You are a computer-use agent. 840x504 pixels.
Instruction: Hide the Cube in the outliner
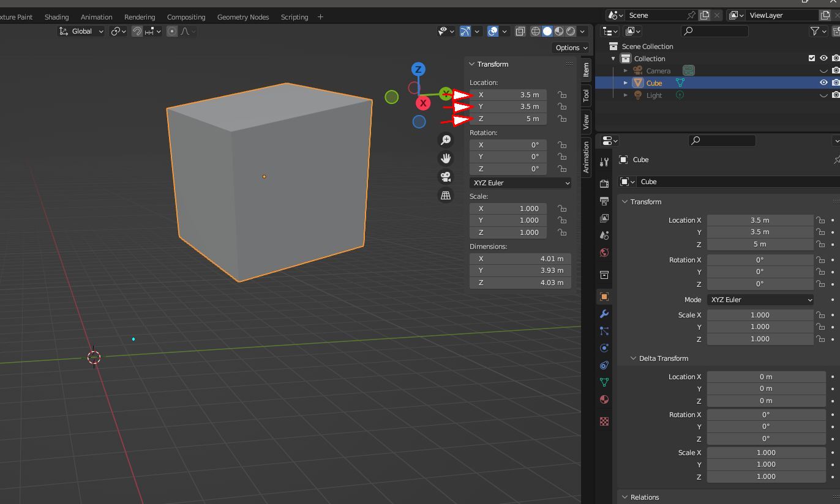pyautogui.click(x=823, y=83)
